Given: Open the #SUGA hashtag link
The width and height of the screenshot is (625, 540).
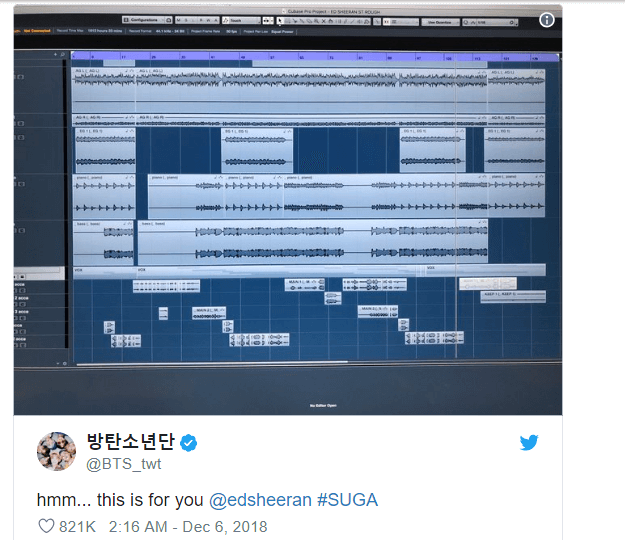Looking at the screenshot, I should pos(347,500).
